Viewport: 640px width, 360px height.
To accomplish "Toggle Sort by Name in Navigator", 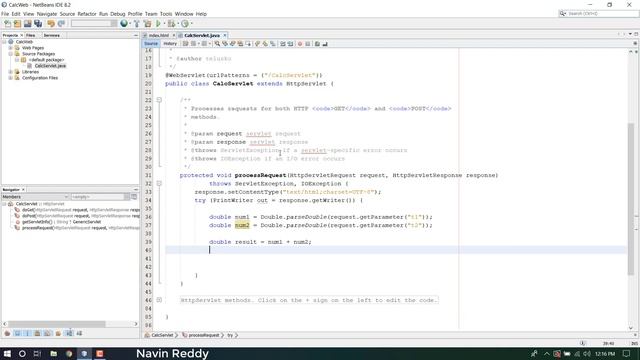I will pyautogui.click(x=69, y=333).
